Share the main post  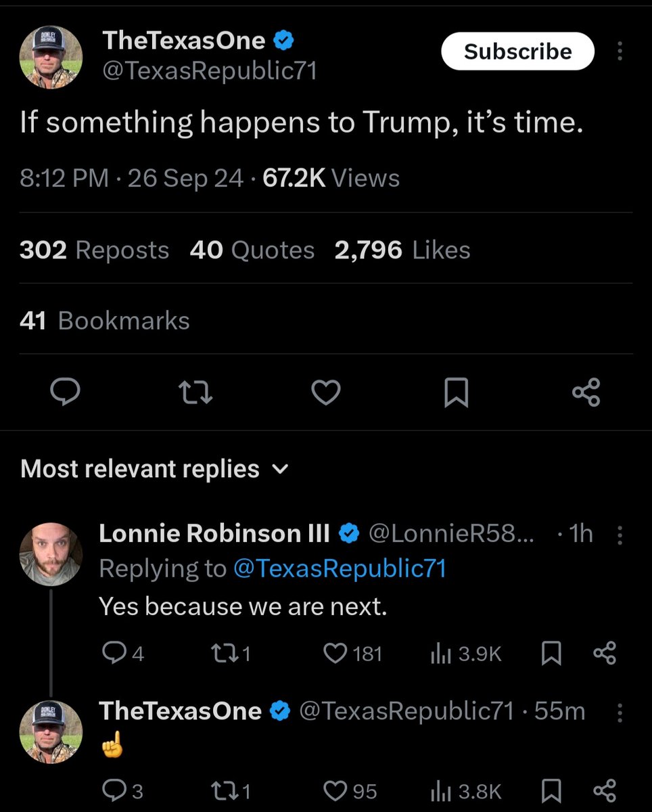(x=586, y=392)
